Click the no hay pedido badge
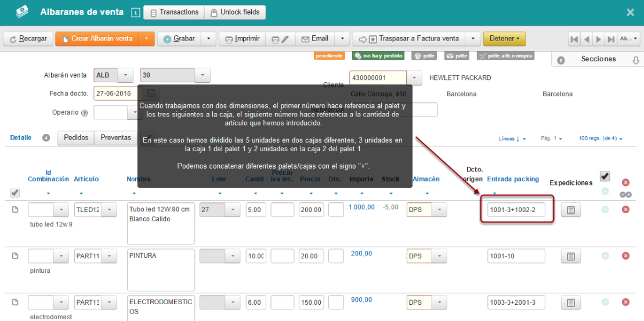Screen dimensions: 644x321 (378, 56)
